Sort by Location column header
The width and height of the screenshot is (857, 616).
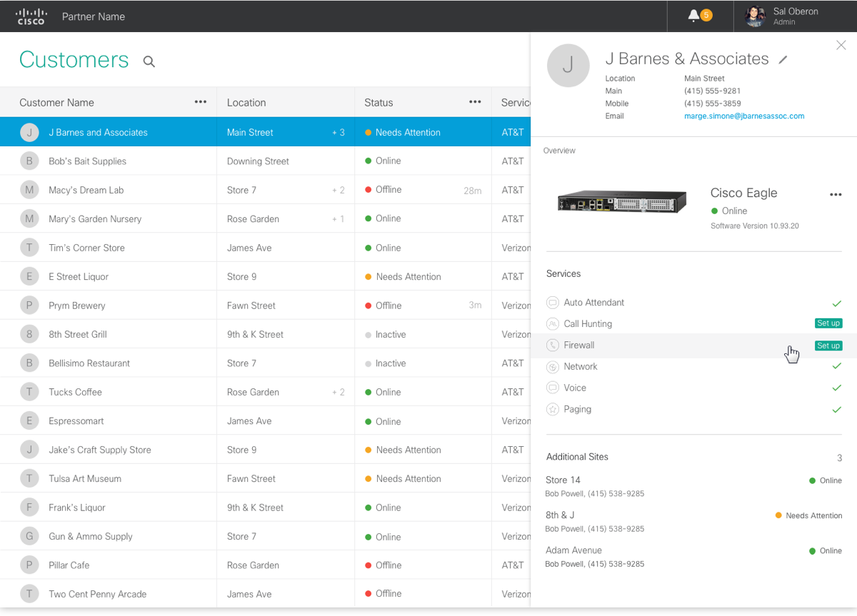(x=246, y=103)
